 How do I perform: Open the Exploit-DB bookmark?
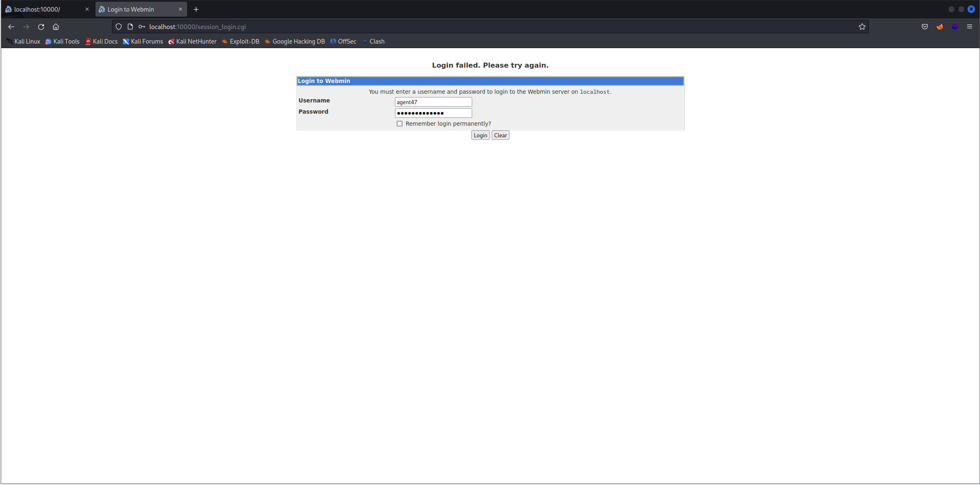pyautogui.click(x=241, y=41)
